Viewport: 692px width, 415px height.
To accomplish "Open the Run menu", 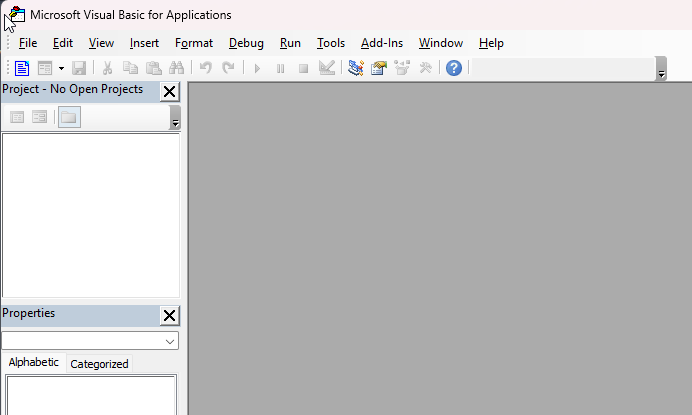I will tap(290, 43).
